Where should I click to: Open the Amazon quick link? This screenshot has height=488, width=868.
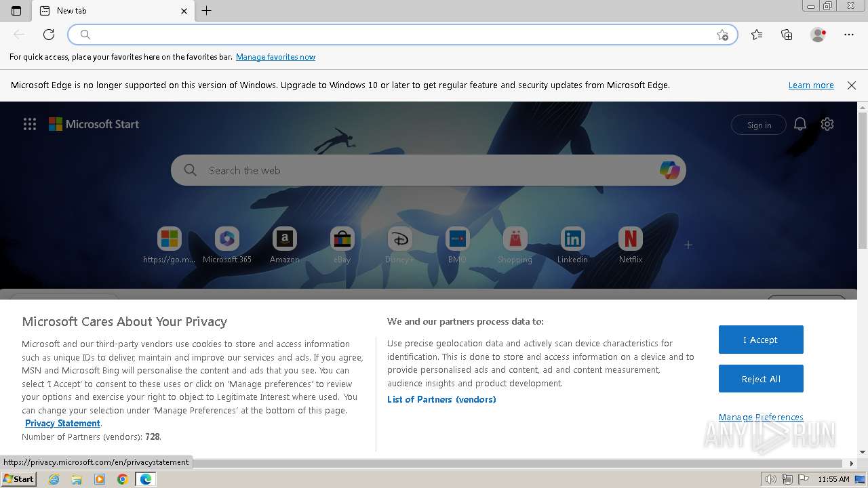click(285, 245)
